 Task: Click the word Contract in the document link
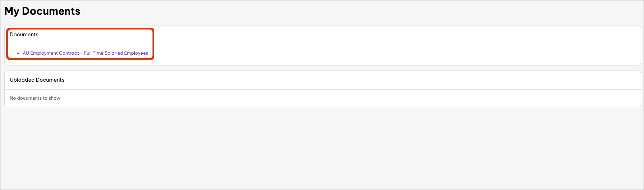point(69,53)
